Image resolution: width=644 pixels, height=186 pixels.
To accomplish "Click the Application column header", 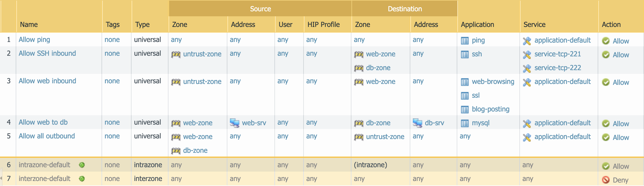I will coord(477,24).
